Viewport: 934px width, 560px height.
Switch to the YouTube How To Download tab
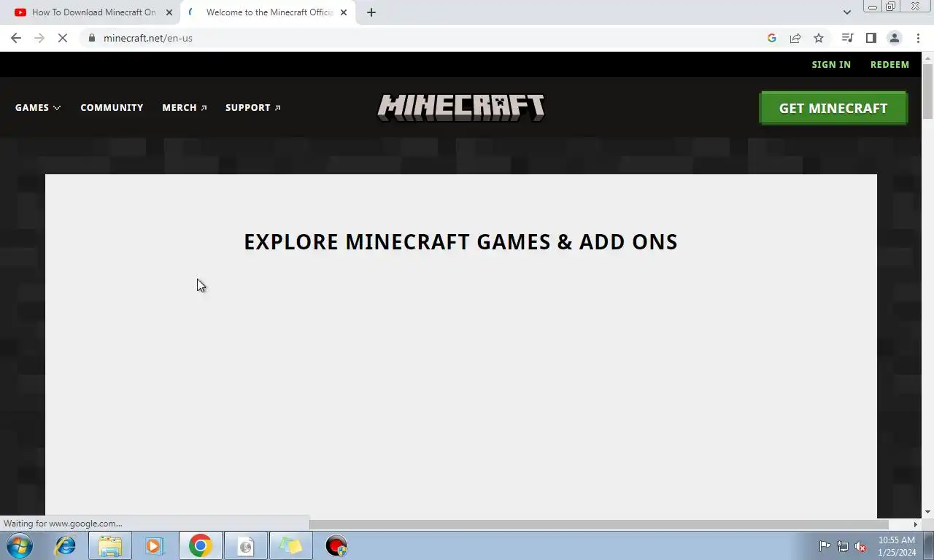pos(93,12)
